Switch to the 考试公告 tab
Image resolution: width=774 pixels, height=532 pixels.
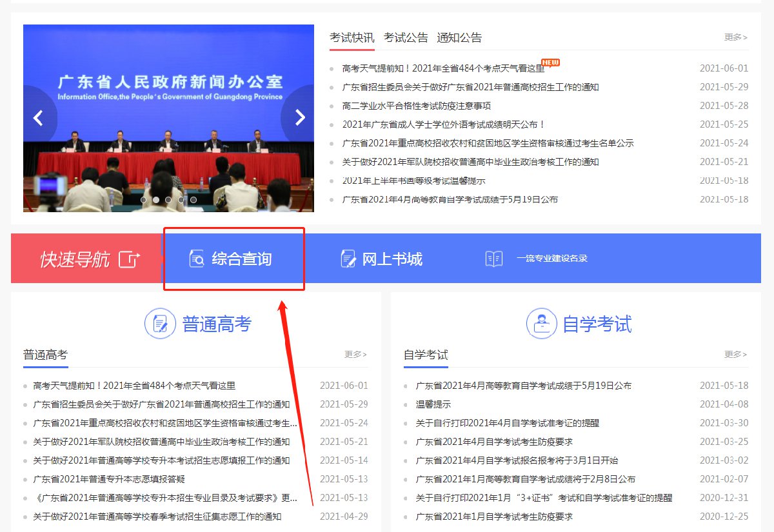coord(406,37)
